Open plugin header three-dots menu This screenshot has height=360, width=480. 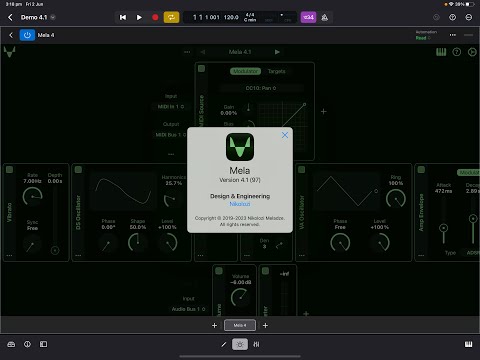452,35
